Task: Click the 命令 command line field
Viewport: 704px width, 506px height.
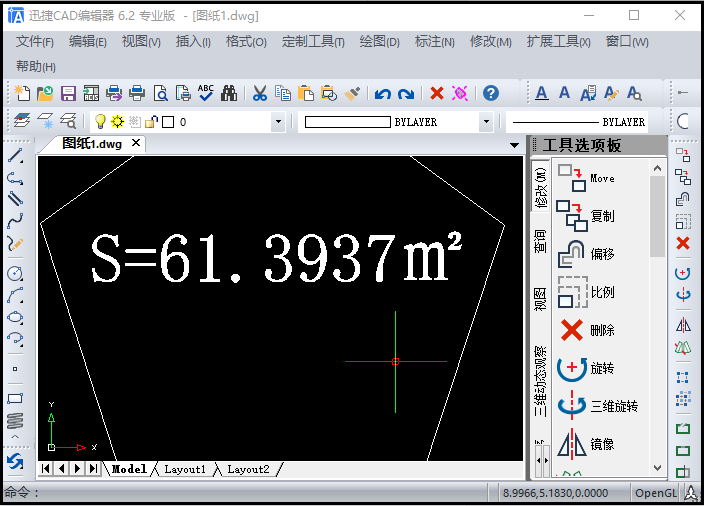Action: click(246, 493)
